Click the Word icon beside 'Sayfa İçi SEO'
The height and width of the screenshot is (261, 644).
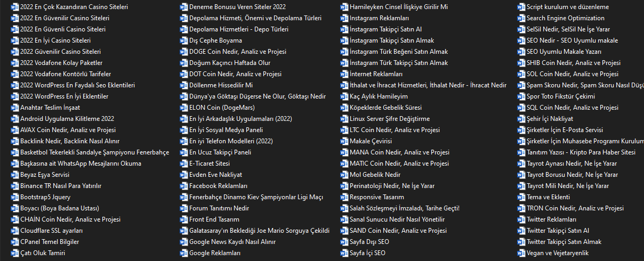(344, 253)
